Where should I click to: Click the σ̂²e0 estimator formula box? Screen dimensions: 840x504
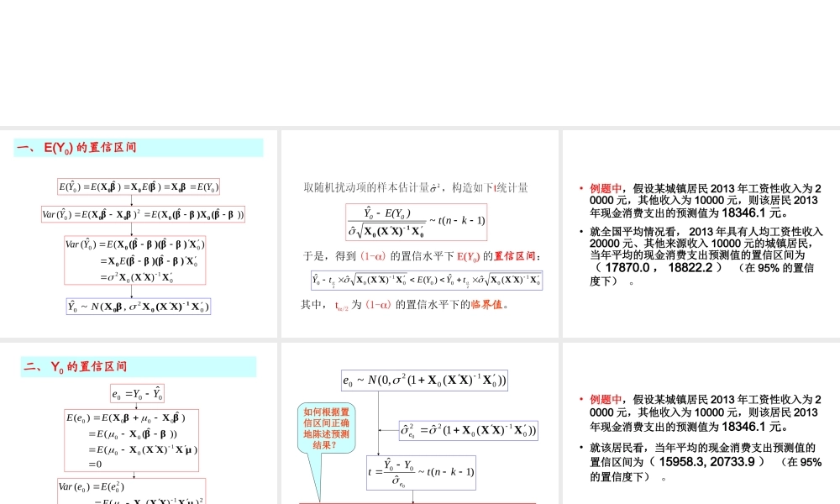467,430
